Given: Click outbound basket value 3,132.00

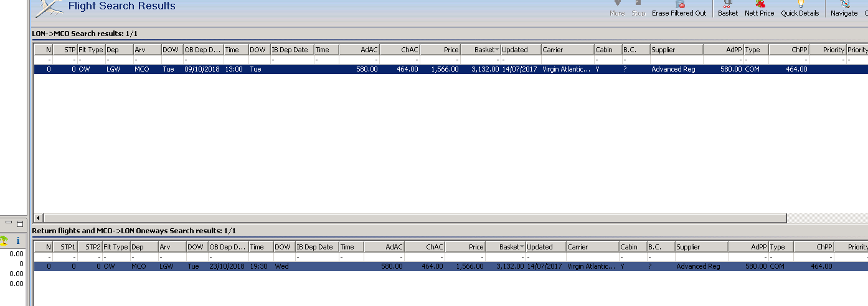Looking at the screenshot, I should click(481, 70).
